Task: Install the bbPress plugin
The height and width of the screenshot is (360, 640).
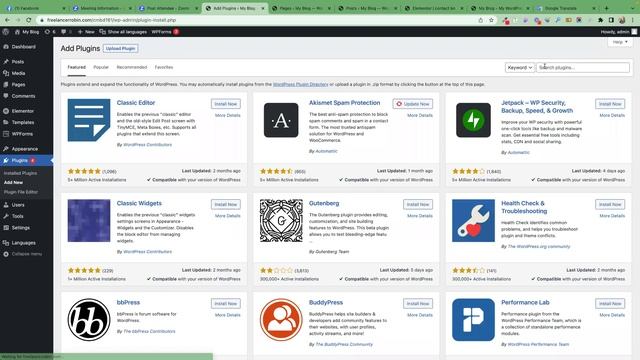Action: pos(226,304)
